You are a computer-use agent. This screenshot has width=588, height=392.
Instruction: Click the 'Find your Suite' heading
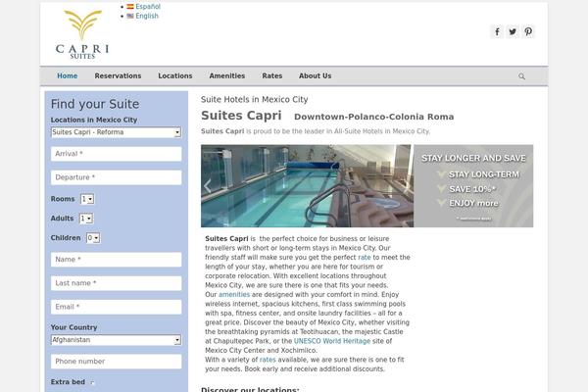[95, 104]
